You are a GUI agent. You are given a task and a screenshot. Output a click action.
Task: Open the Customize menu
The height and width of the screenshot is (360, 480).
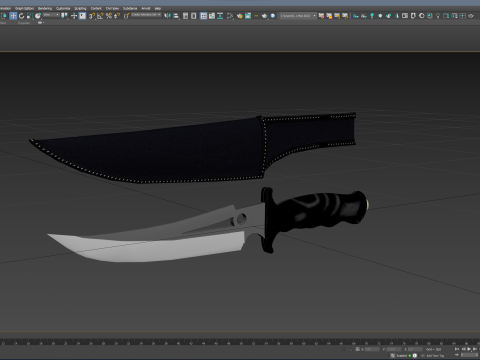[x=63, y=8]
